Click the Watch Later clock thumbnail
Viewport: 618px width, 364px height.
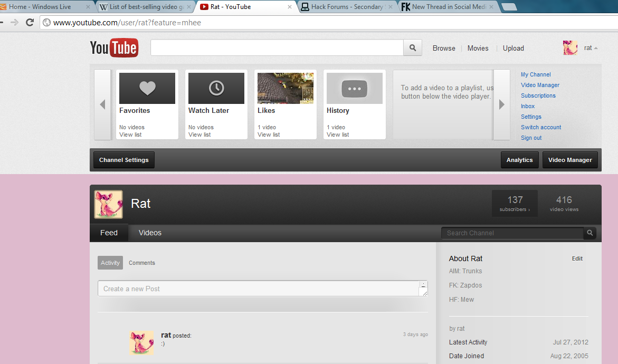216,88
